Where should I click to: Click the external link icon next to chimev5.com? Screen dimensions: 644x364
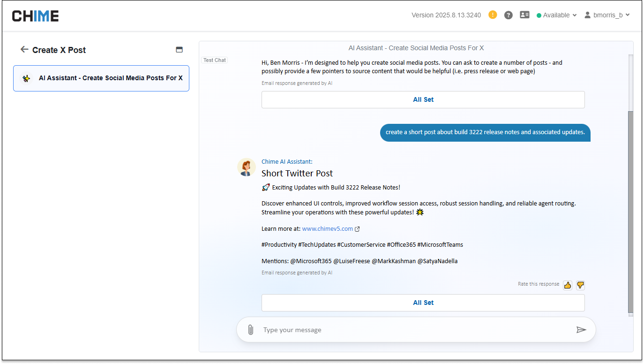[x=357, y=228]
